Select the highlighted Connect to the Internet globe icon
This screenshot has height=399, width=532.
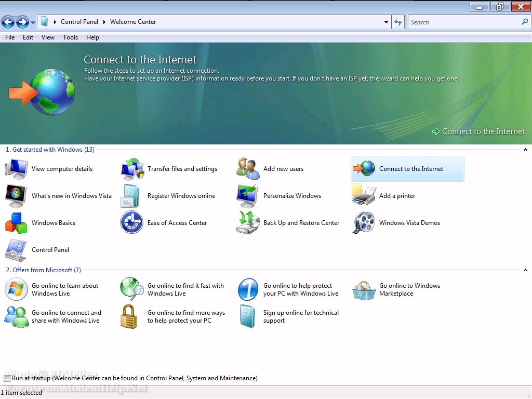click(x=364, y=169)
